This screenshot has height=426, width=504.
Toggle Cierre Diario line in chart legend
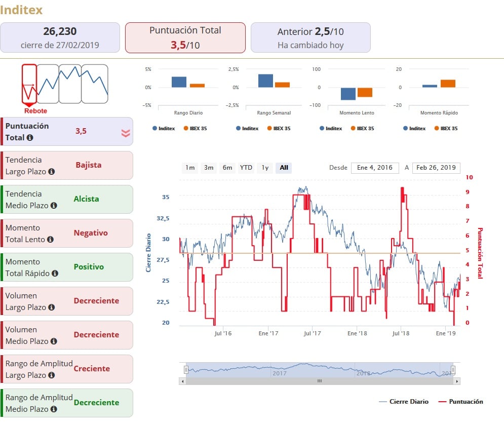click(x=404, y=402)
